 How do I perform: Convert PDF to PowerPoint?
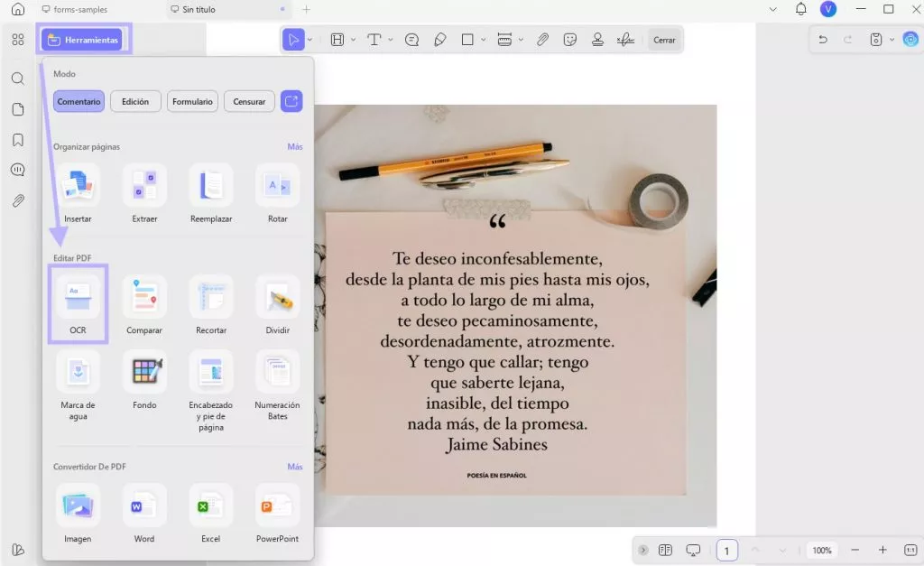[278, 513]
